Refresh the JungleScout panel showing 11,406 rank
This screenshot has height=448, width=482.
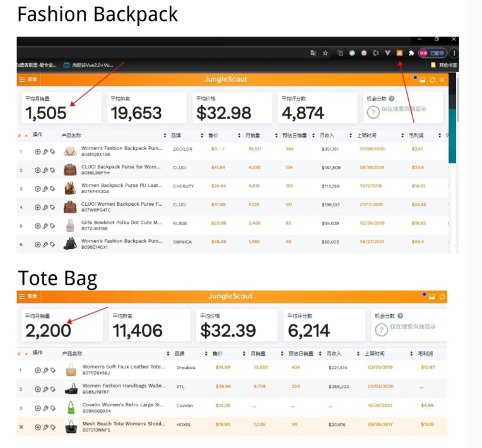click(x=442, y=297)
